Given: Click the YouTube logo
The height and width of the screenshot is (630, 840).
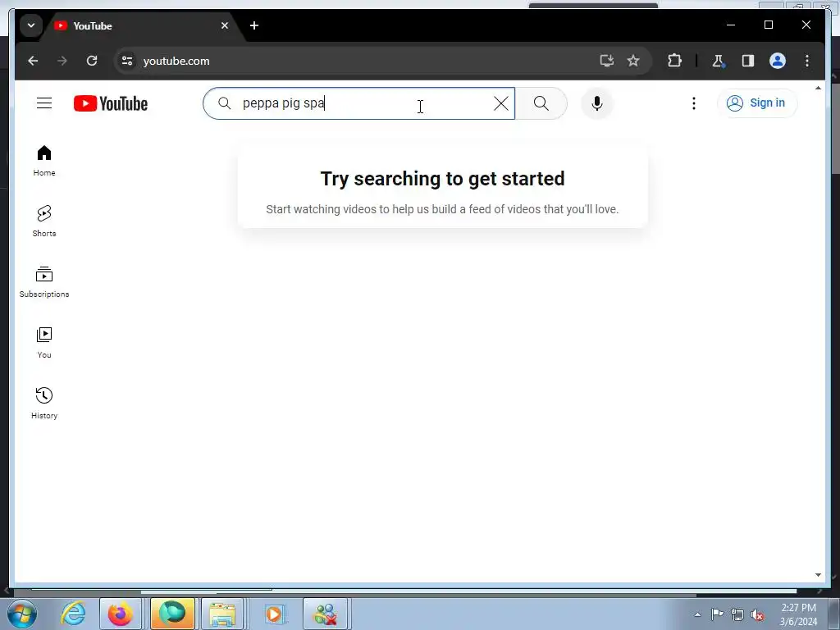Looking at the screenshot, I should 111,103.
